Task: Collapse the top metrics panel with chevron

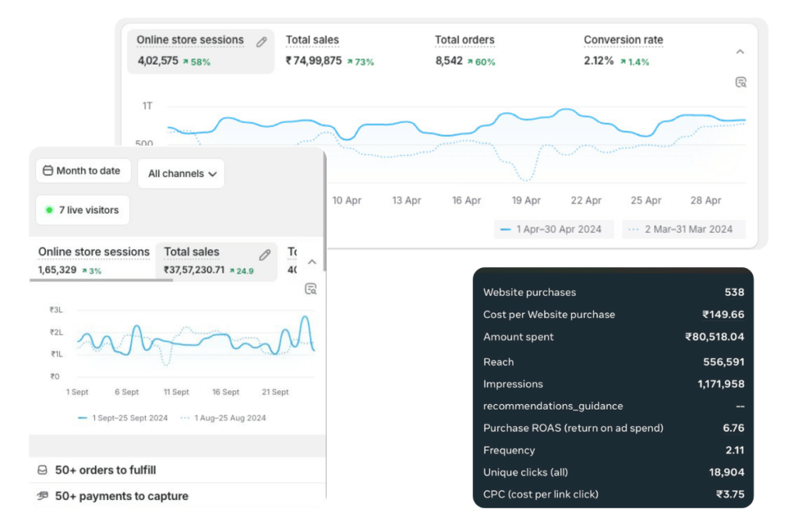Action: [740, 52]
